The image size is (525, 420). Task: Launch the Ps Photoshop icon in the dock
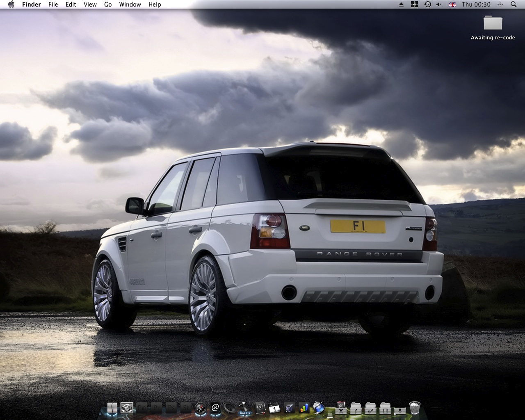pos(171,408)
